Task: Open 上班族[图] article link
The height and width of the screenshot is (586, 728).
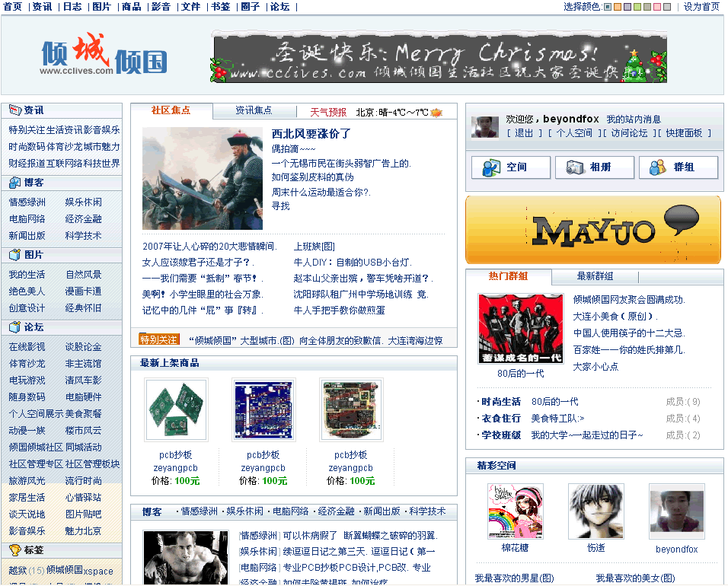Action: [315, 247]
